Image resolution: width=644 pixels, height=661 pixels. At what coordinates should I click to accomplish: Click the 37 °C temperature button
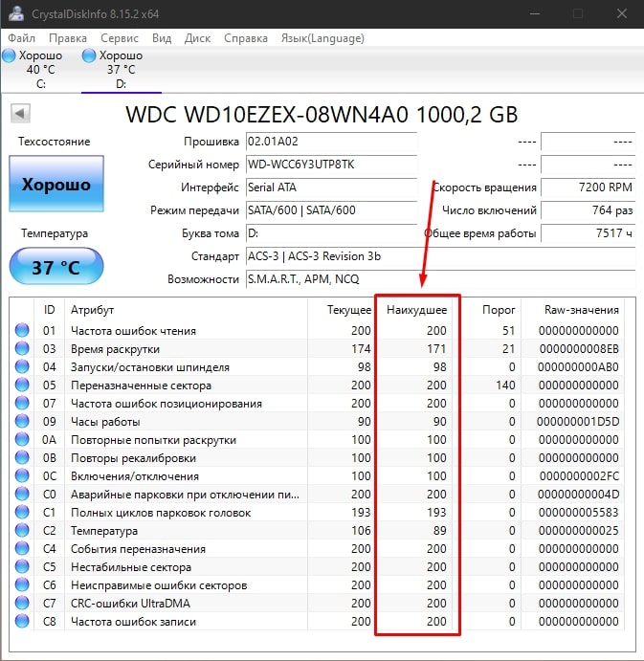[x=56, y=267]
